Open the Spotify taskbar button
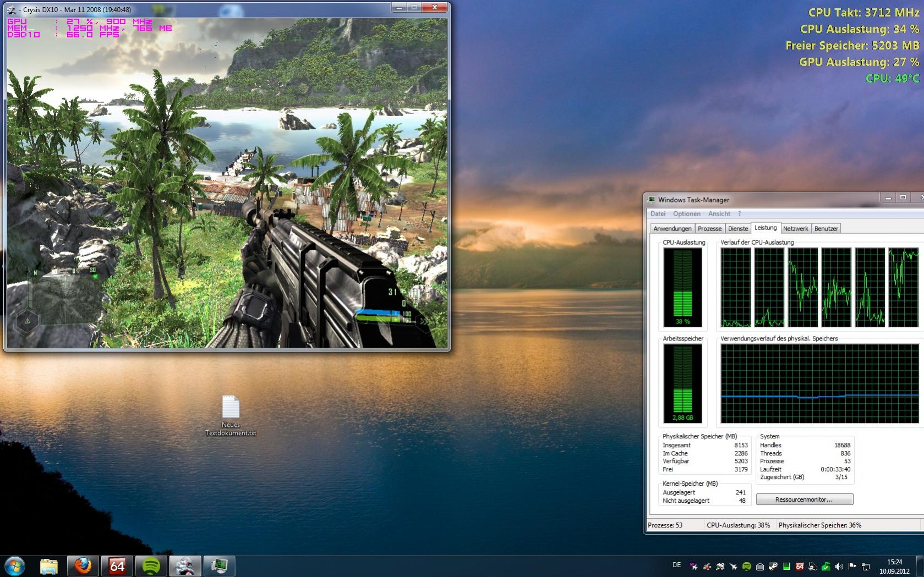This screenshot has height=577, width=924. 151,565
